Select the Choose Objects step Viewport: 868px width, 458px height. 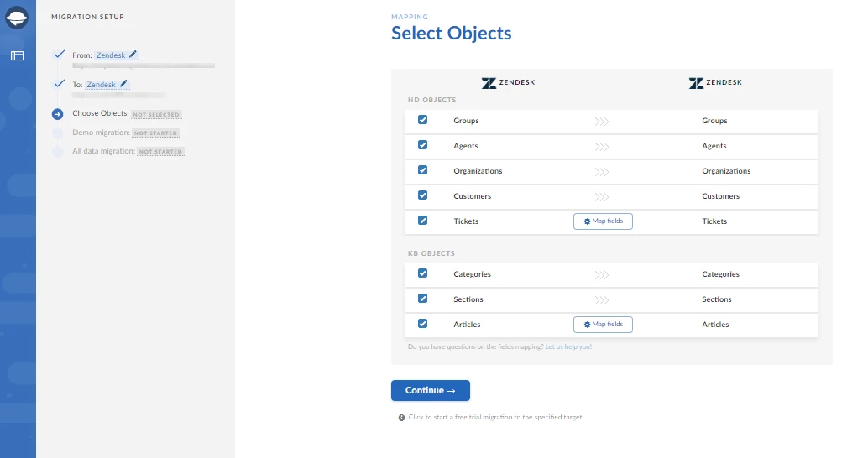point(100,113)
